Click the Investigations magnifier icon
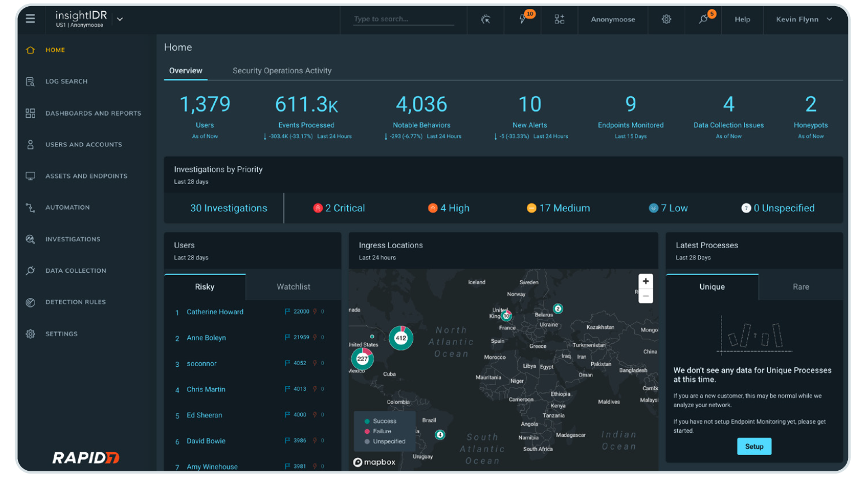868x478 pixels. [30, 239]
